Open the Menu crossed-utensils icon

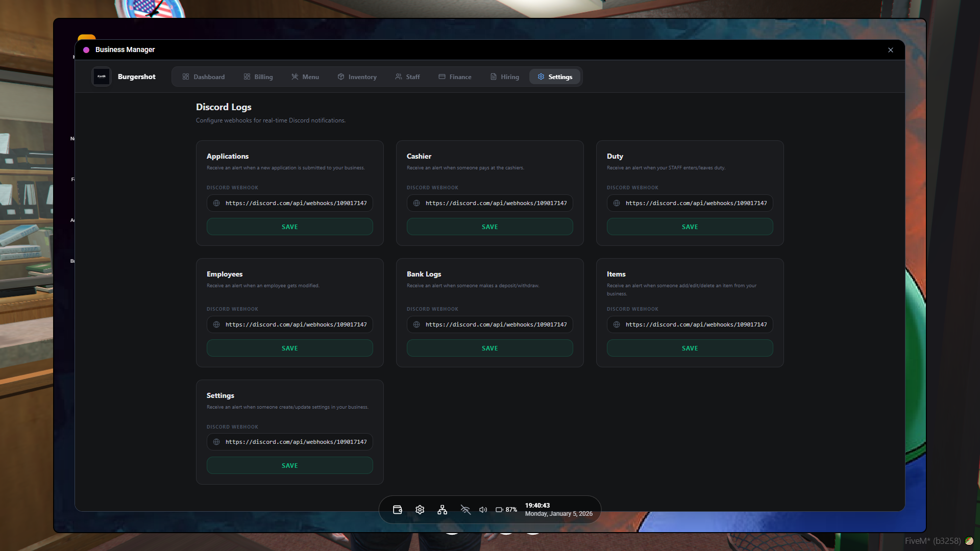point(295,77)
